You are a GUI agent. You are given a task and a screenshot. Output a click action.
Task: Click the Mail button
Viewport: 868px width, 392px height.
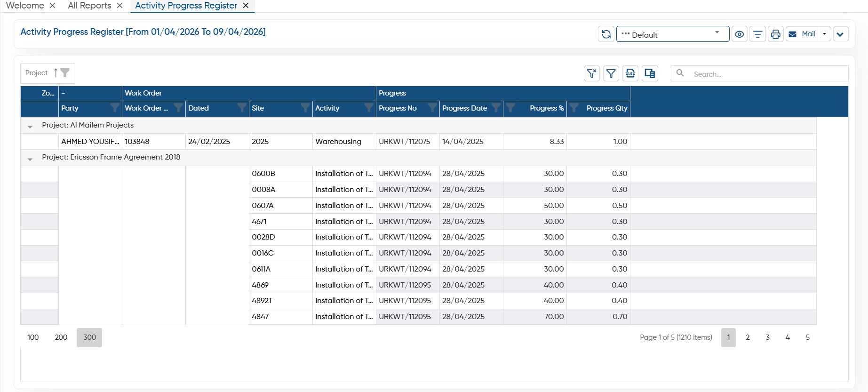(x=802, y=34)
